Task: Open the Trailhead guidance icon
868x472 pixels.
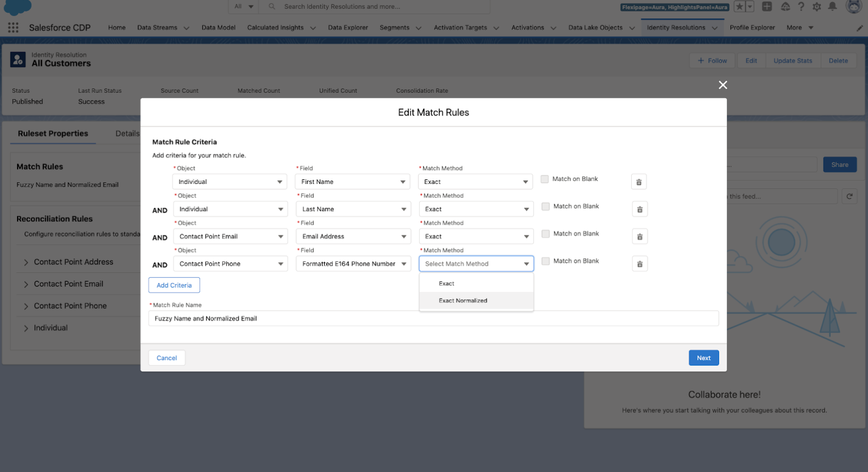Action: click(786, 7)
